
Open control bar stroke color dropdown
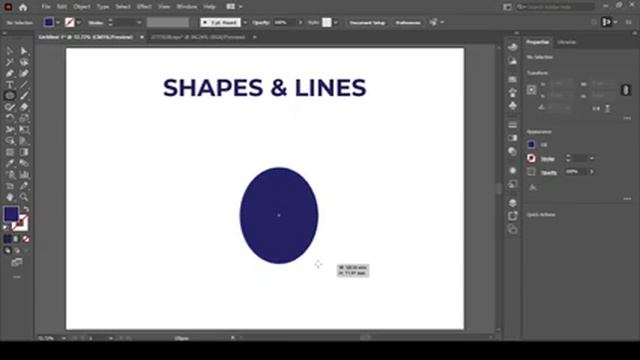tap(78, 22)
